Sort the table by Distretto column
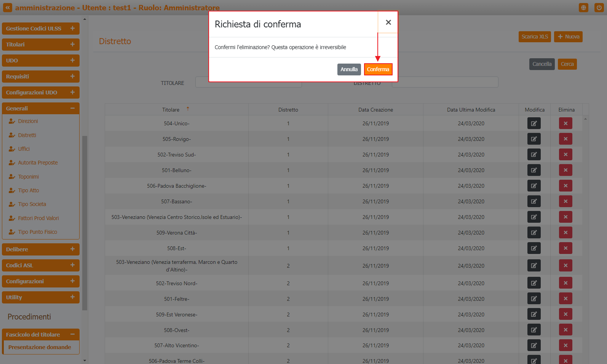 (x=288, y=110)
